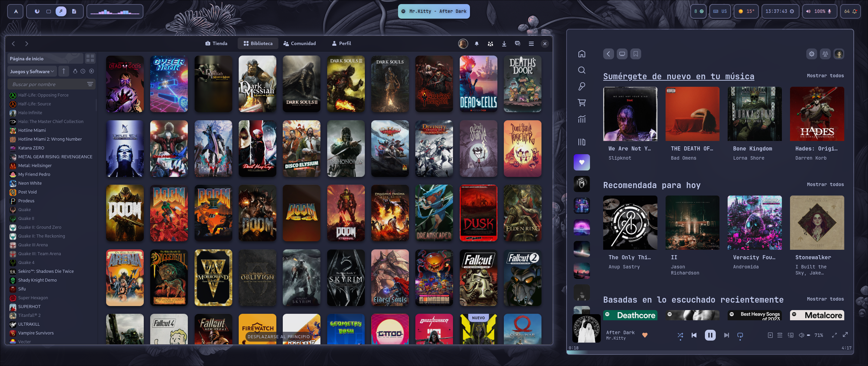Screen dimensions: 868x366
Task: Filter library by Linux penguin icon
Action: 75,71
